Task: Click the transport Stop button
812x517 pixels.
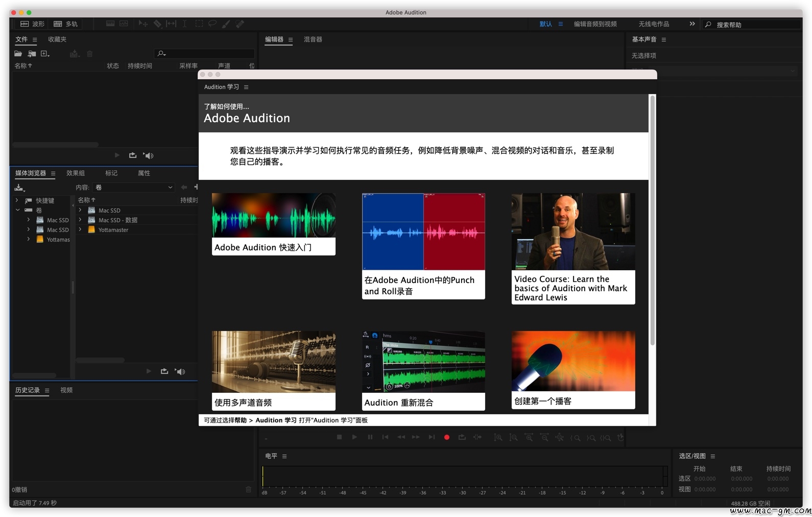Action: (339, 437)
